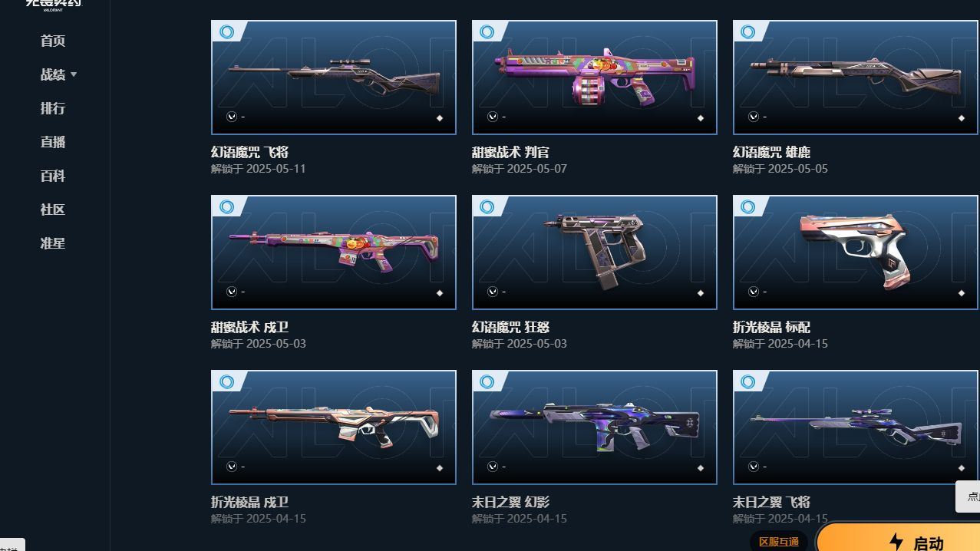Open the 末日之翼 飞将 skin thumbnail
This screenshot has width=980, height=551.
(x=856, y=427)
